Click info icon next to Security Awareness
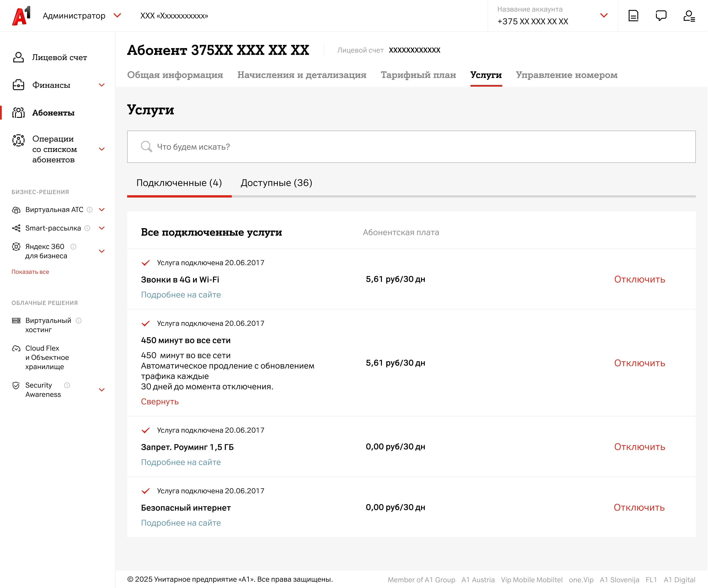Image resolution: width=708 pixels, height=588 pixels. coord(67,385)
